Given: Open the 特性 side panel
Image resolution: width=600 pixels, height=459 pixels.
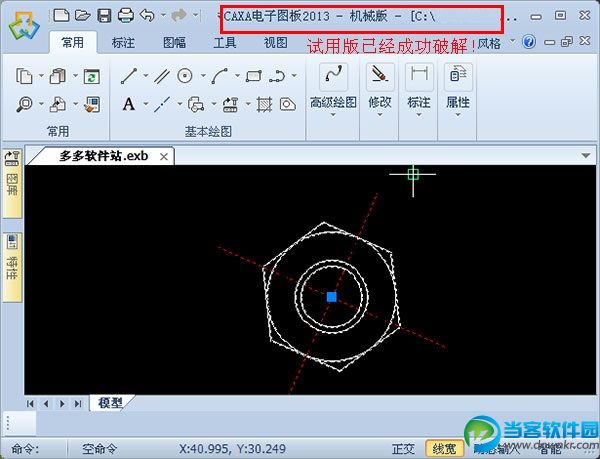Looking at the screenshot, I should click(x=12, y=267).
